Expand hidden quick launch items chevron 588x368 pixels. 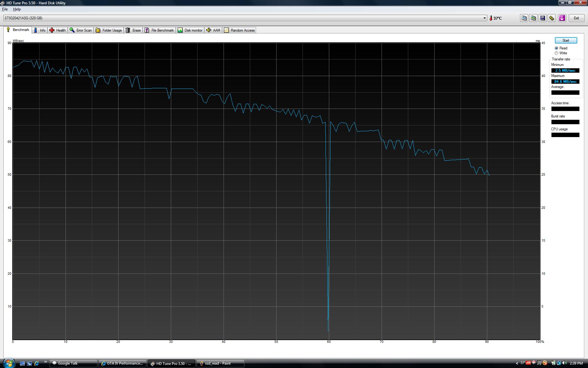[x=46, y=362]
